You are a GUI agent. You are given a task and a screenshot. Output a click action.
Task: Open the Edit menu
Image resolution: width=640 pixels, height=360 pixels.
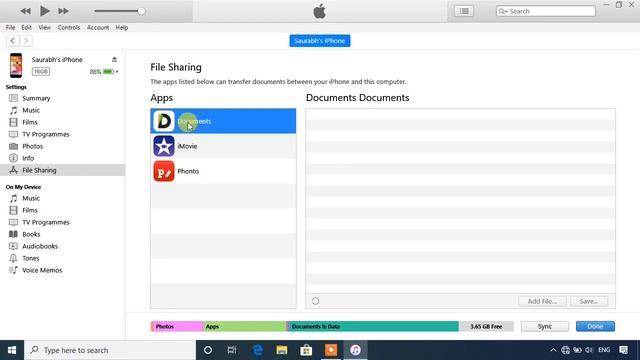coord(27,27)
